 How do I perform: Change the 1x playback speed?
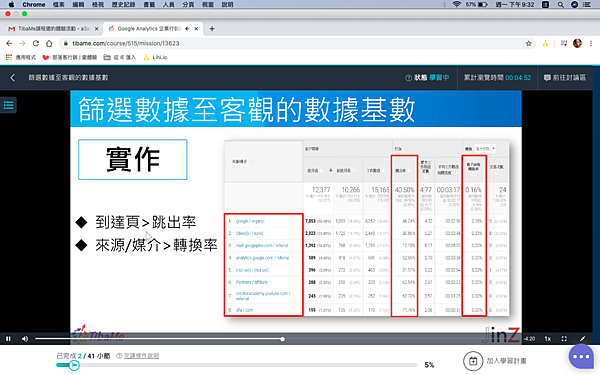(x=548, y=339)
